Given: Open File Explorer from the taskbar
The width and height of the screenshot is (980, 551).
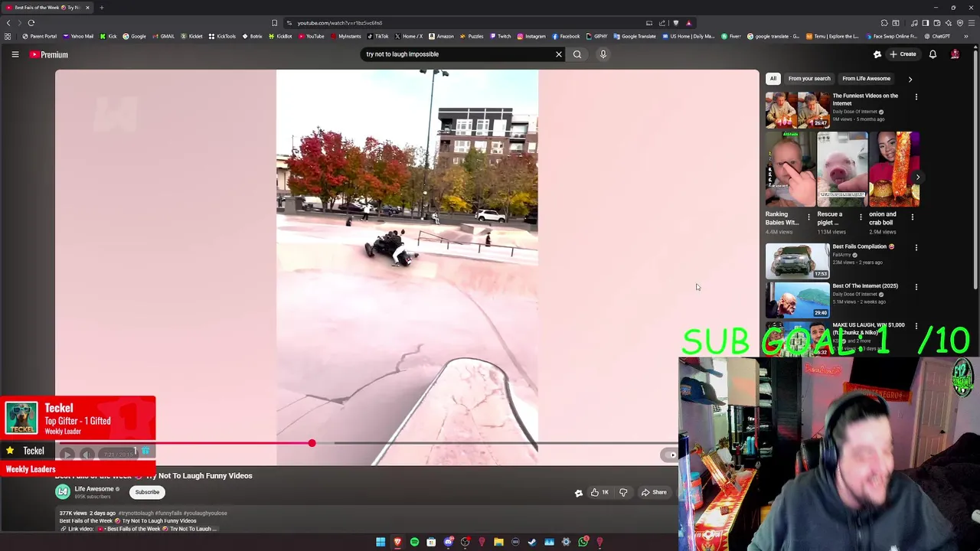Looking at the screenshot, I should [x=498, y=543].
